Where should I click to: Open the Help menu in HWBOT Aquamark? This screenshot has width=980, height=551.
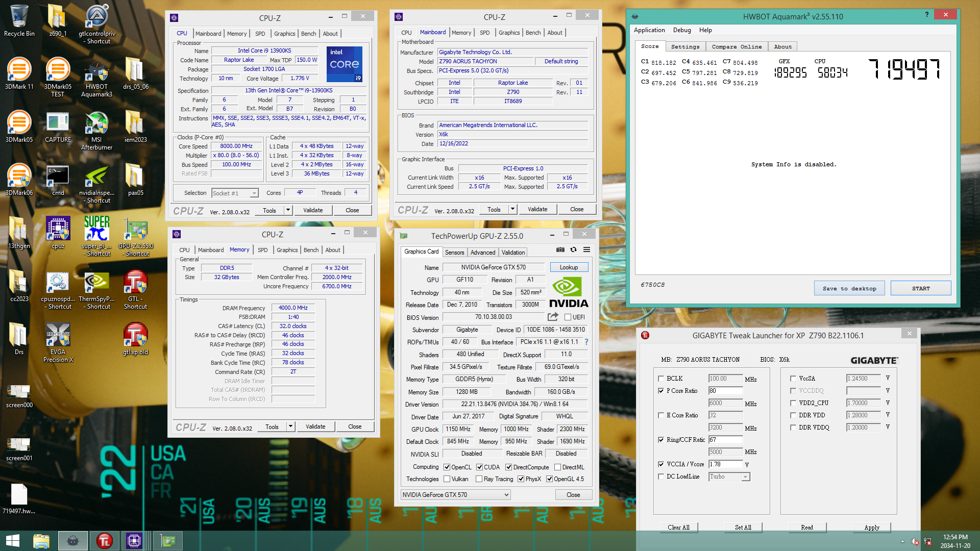pyautogui.click(x=705, y=30)
